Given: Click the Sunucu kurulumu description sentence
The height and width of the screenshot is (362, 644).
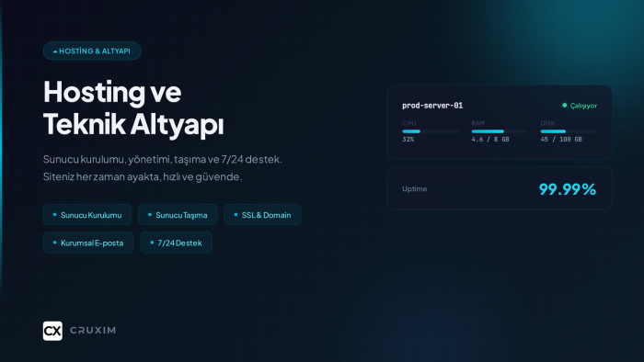Looking at the screenshot, I should click(x=162, y=159).
